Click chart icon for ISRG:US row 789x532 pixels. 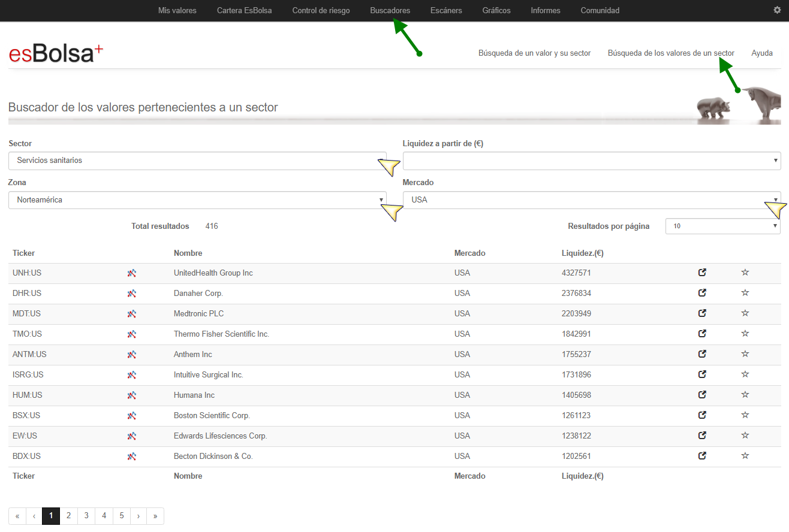tap(132, 375)
